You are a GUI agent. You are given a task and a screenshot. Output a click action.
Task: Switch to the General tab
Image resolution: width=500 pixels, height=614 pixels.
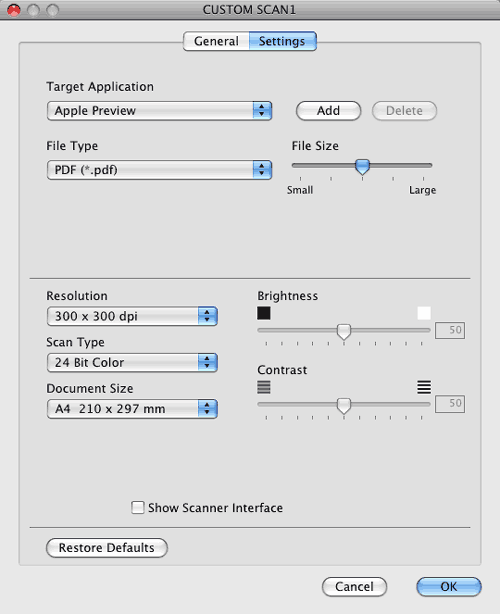pyautogui.click(x=216, y=41)
